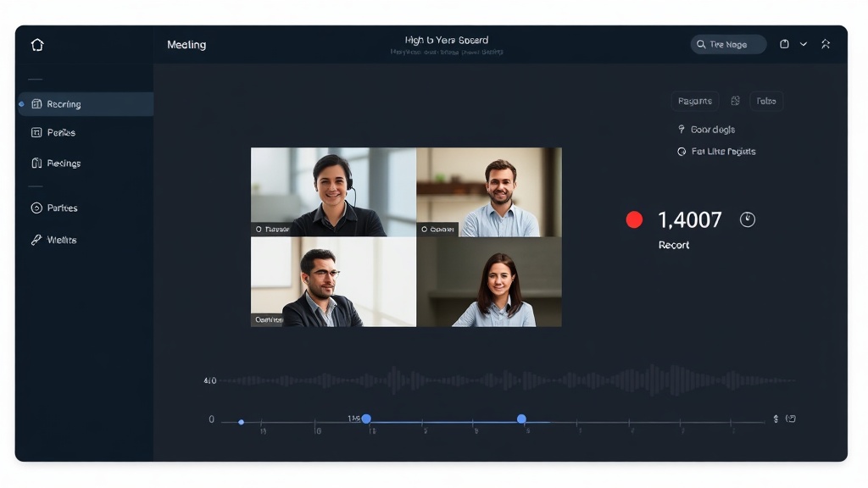The height and width of the screenshot is (488, 868).
Task: Open the home icon in sidebar
Action: [x=37, y=44]
